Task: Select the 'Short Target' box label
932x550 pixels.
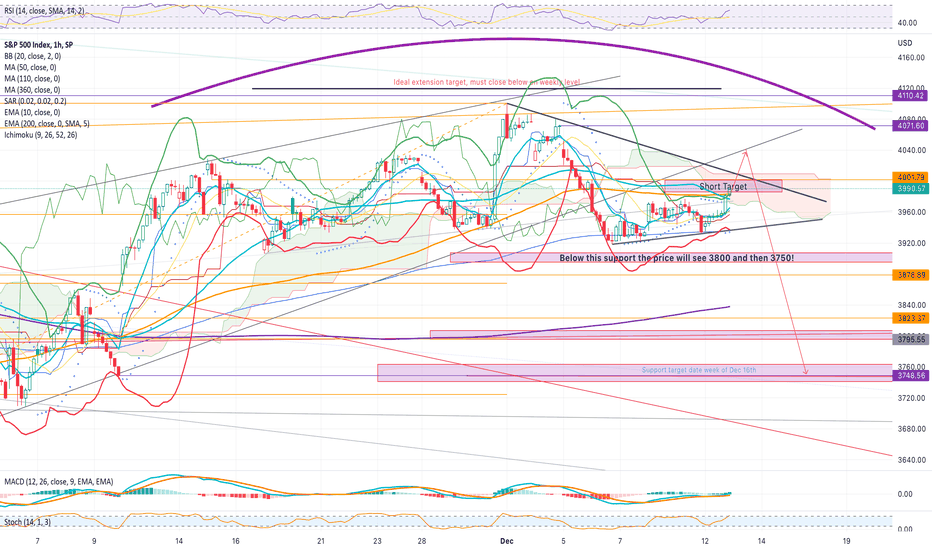Action: (723, 187)
